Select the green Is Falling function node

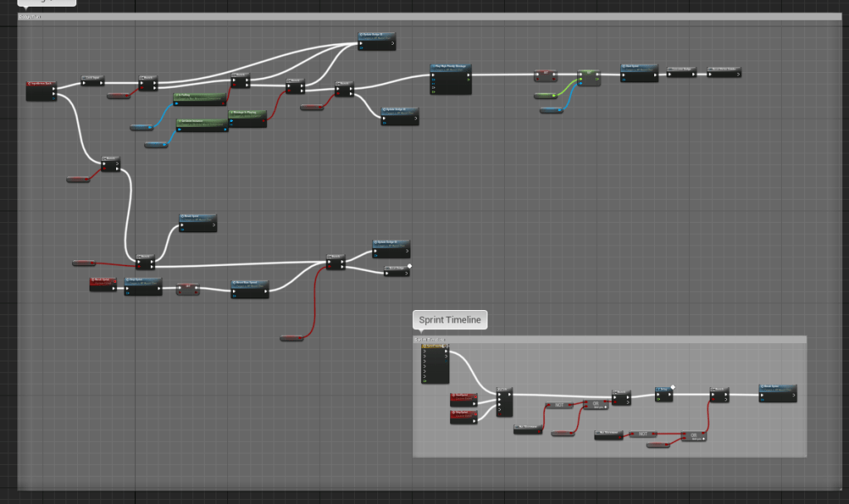200,98
